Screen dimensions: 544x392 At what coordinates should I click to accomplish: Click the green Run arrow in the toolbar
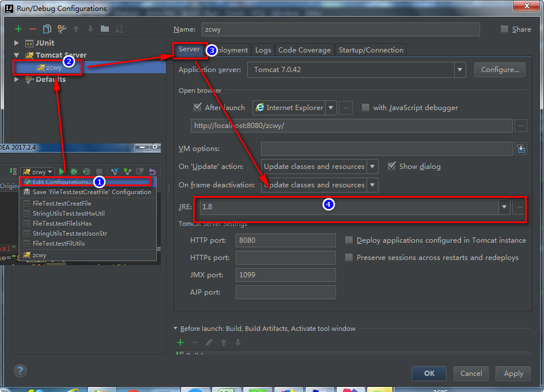(x=62, y=171)
